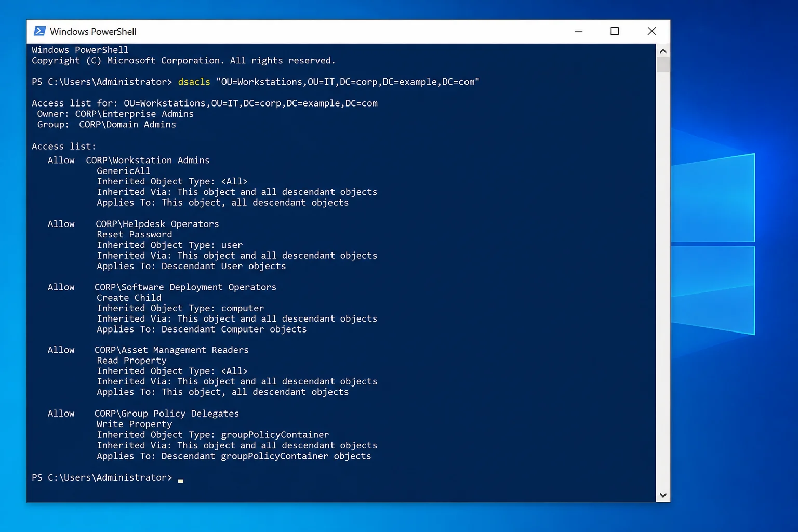Minimize the Windows PowerShell window
Image resolution: width=798 pixels, height=532 pixels.
point(578,31)
